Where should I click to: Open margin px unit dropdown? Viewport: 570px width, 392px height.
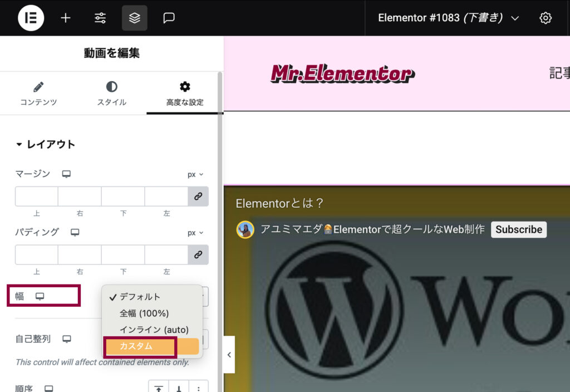[195, 174]
